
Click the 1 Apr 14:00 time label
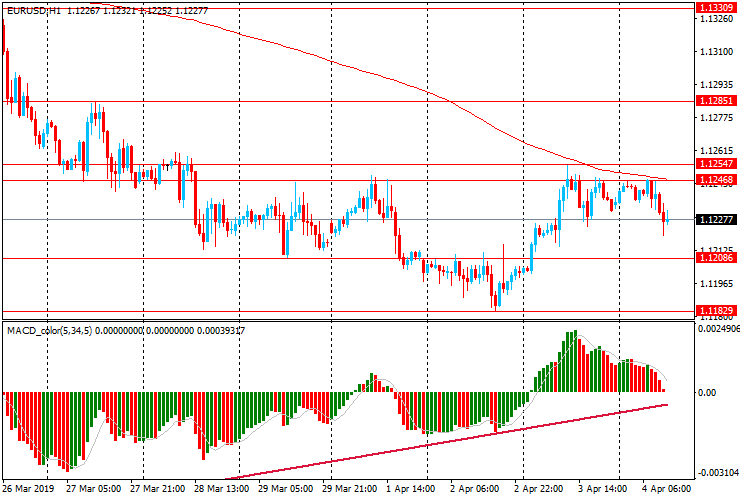tap(411, 489)
